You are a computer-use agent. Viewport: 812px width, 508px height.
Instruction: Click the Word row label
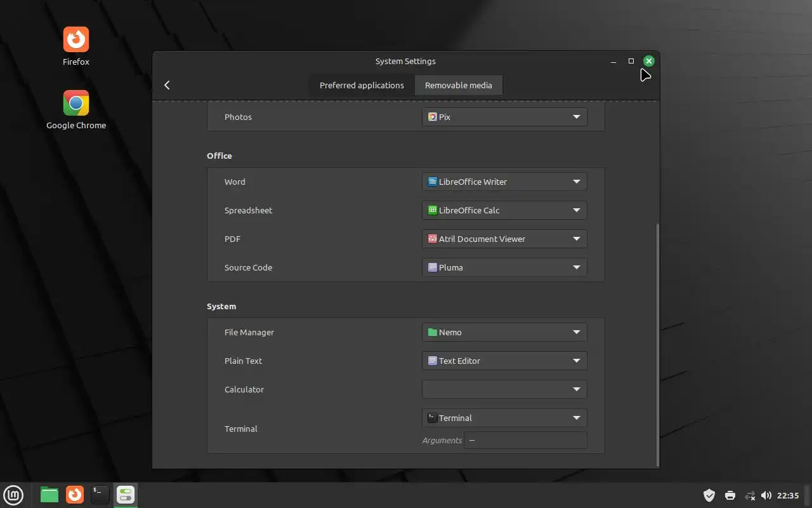pos(235,182)
